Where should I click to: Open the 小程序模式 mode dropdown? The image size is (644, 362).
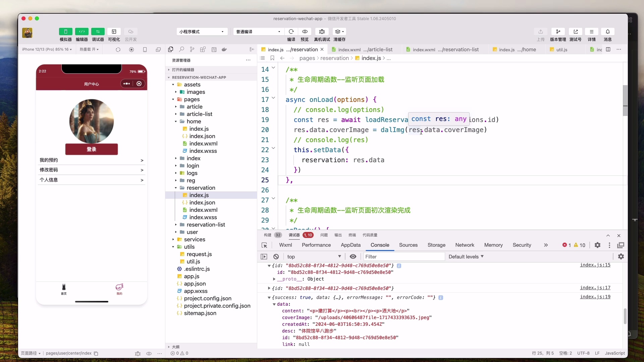coord(202,32)
